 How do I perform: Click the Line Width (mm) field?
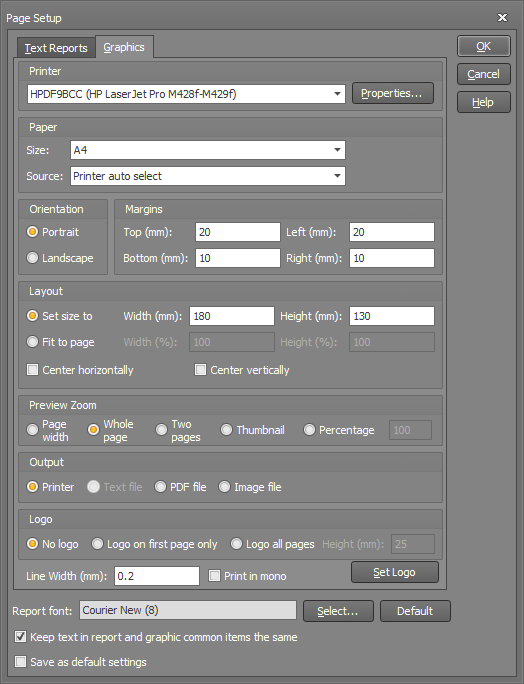click(x=157, y=576)
